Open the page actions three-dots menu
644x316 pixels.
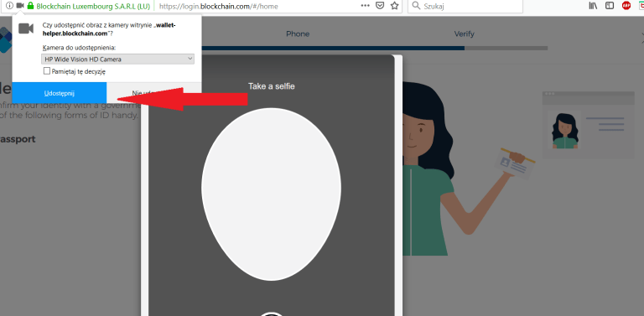[x=365, y=6]
